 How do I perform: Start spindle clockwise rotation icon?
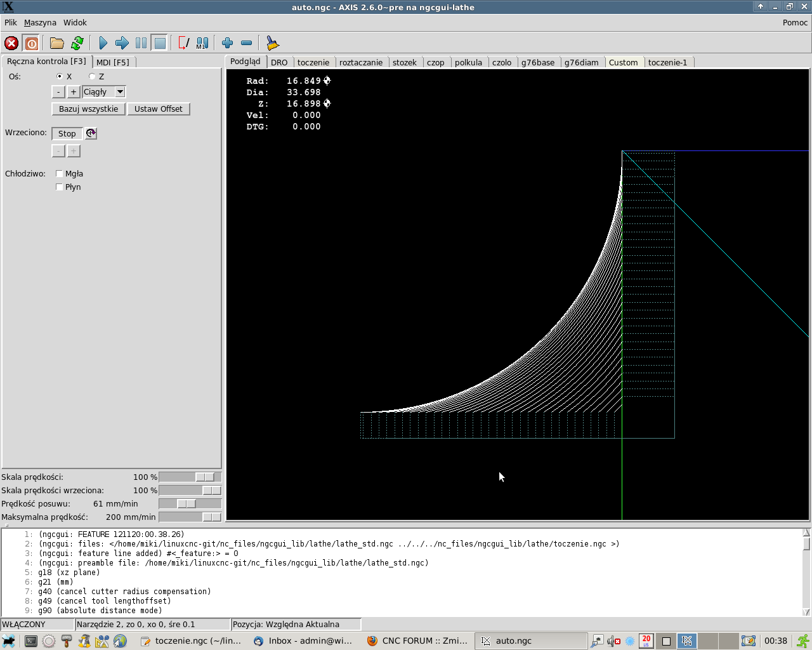pos(91,133)
